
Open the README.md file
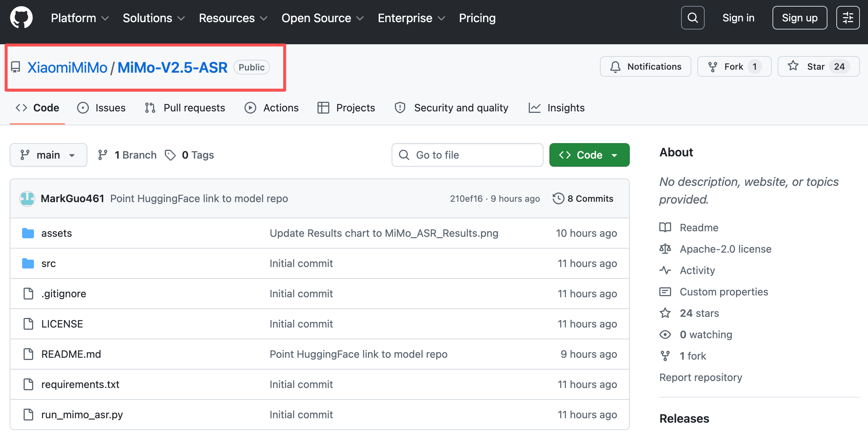[x=71, y=354]
